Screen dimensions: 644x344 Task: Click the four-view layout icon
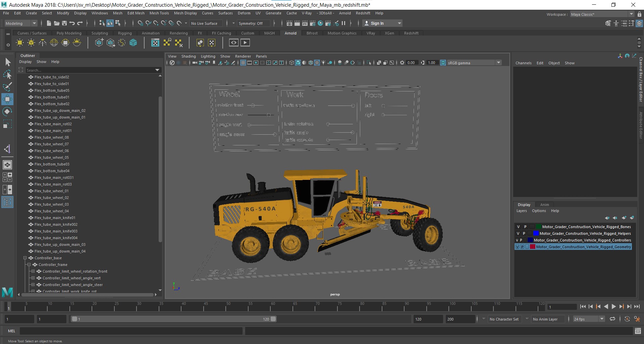point(7,177)
